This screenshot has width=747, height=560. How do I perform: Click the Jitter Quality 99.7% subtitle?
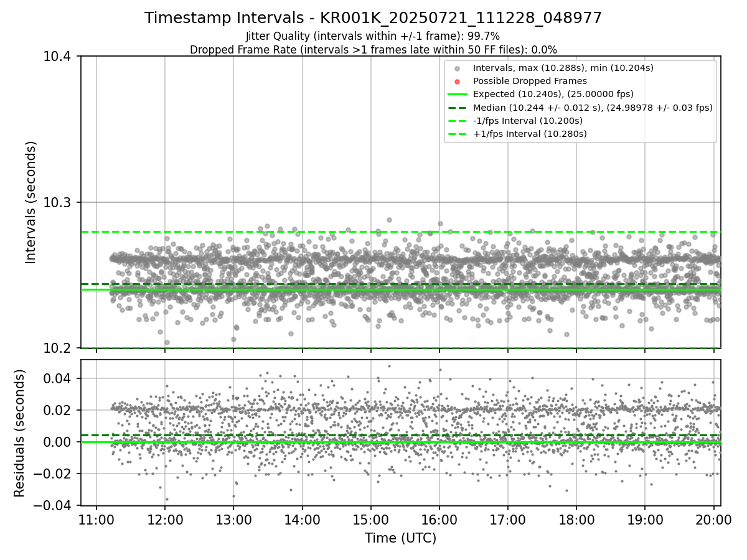tap(373, 37)
